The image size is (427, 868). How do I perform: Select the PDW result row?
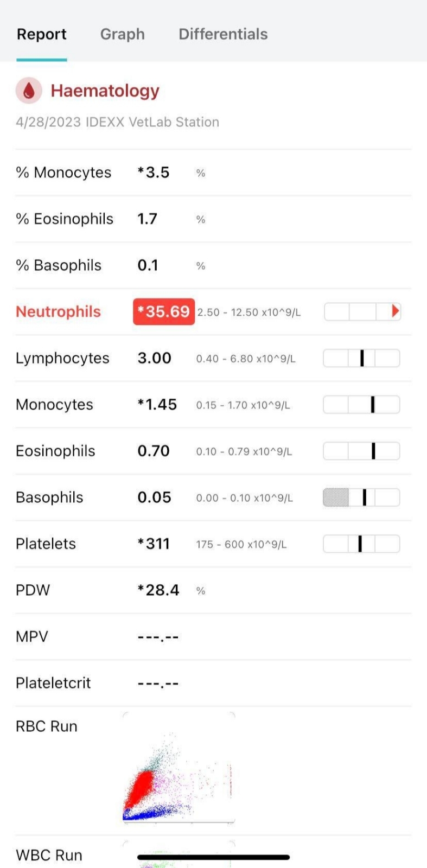(x=213, y=590)
